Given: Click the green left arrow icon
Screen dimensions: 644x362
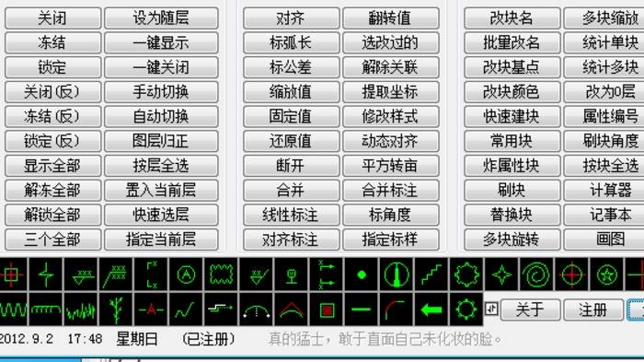Looking at the screenshot, I should pyautogui.click(x=431, y=309).
